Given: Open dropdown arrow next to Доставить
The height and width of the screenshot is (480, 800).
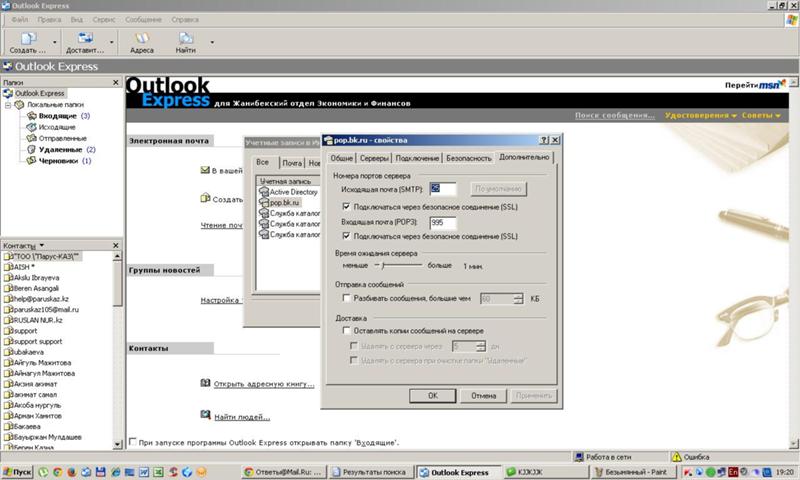Looking at the screenshot, I should click(x=111, y=42).
